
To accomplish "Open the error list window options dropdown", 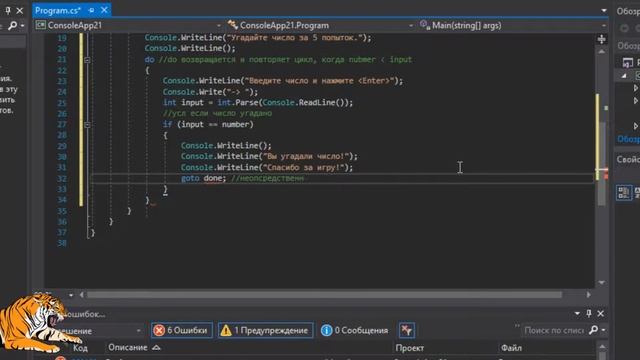I will pyautogui.click(x=577, y=313).
